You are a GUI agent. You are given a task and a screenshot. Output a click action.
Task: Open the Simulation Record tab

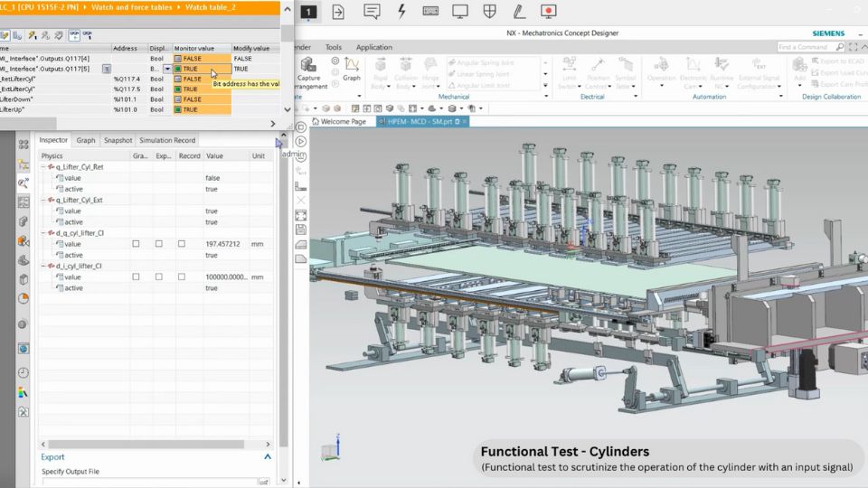pyautogui.click(x=167, y=141)
